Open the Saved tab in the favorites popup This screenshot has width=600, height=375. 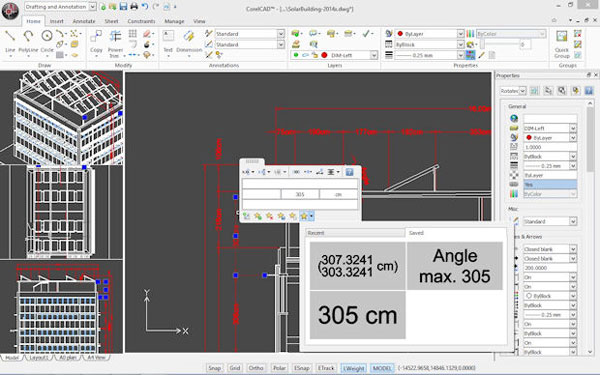pos(416,233)
